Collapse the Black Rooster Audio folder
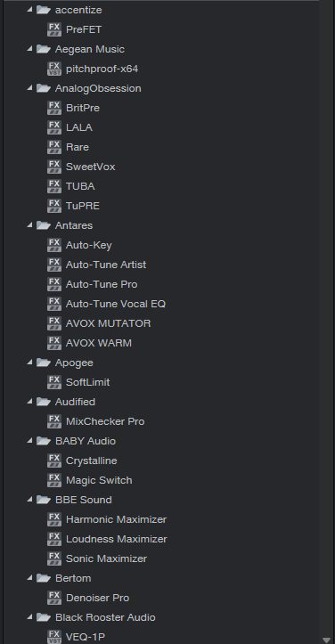This screenshot has height=644, width=335. point(29,617)
